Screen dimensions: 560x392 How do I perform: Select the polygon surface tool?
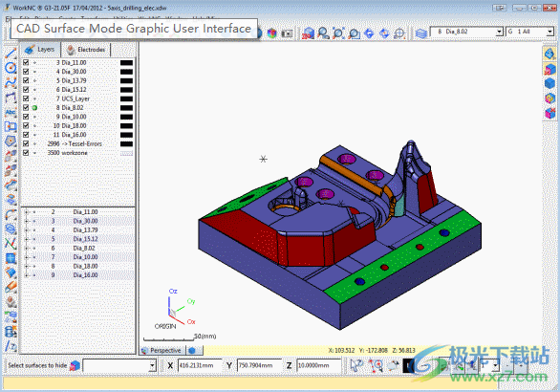point(11,141)
